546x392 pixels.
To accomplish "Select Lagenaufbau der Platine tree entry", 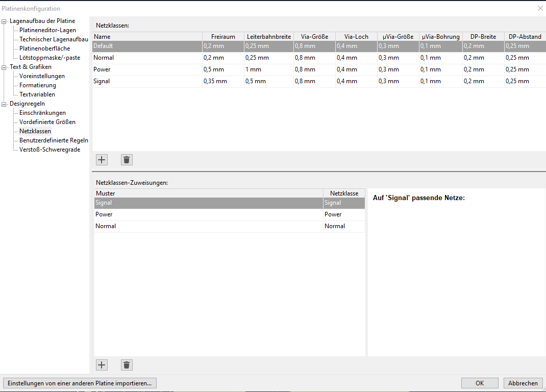I will coord(42,21).
